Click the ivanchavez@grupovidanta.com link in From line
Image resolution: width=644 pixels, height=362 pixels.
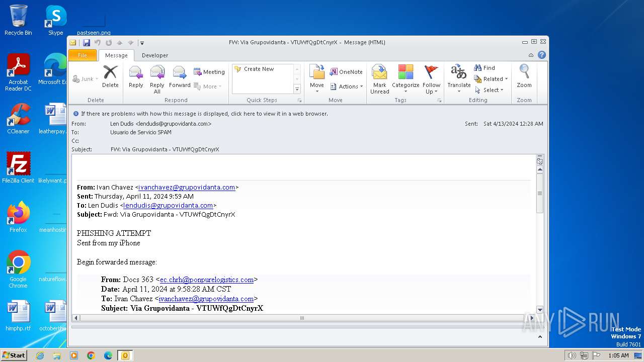point(187,187)
